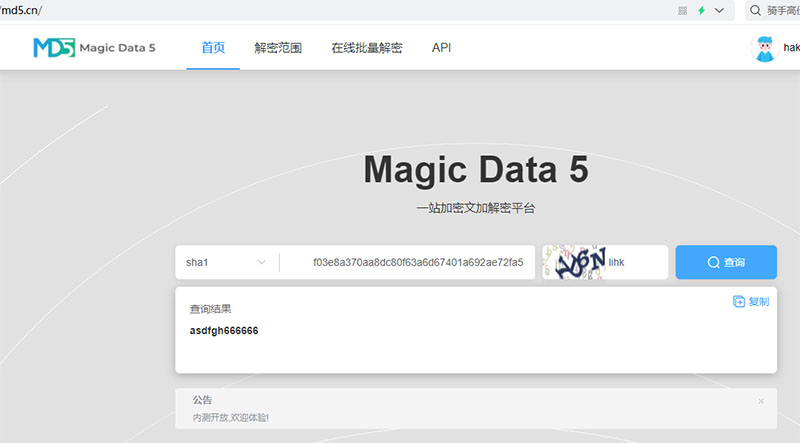This screenshot has height=443, width=800.
Task: Switch to the 首页 tab
Action: pyautogui.click(x=213, y=48)
